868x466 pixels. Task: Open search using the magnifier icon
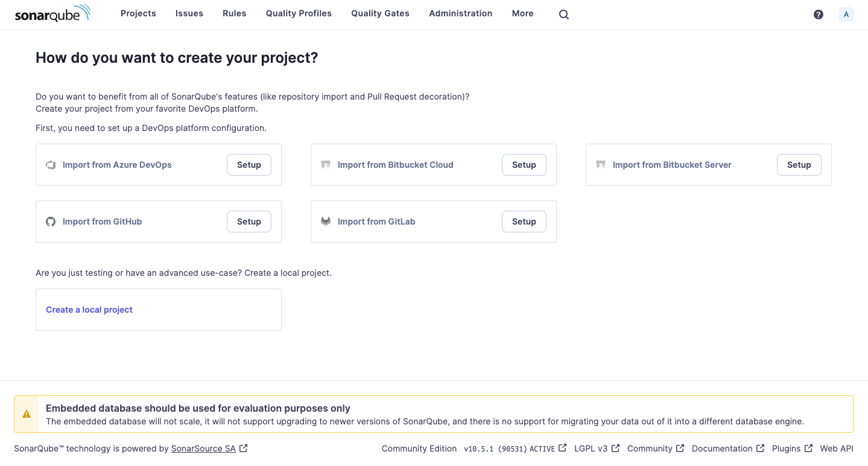point(563,14)
